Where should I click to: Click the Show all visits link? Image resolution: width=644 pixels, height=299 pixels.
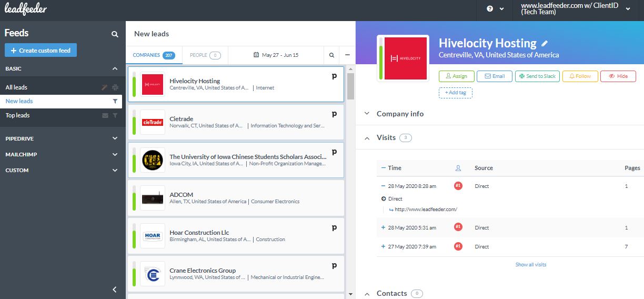point(531,265)
